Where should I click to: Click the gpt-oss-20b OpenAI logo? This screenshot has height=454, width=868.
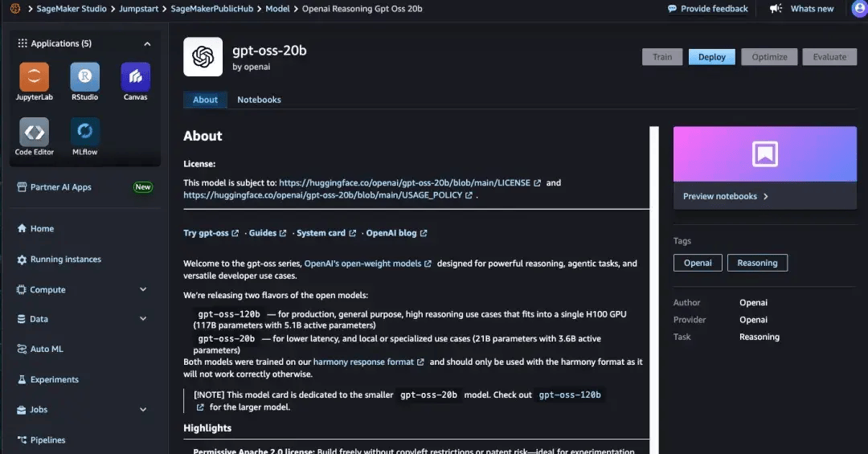[203, 57]
